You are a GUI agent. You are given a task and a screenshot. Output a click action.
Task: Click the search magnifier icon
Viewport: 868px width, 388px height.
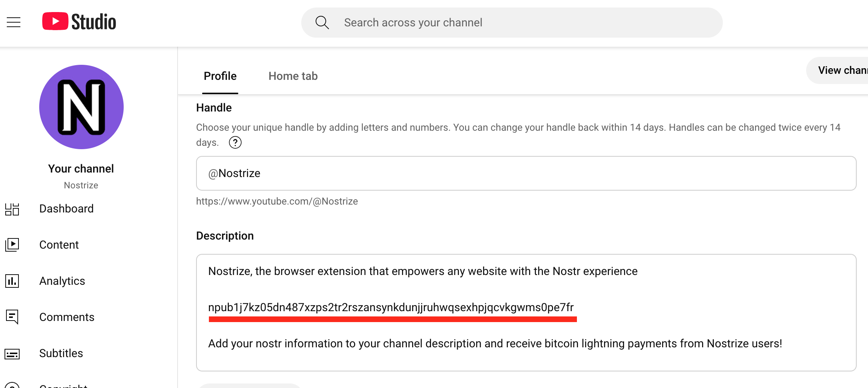(322, 23)
